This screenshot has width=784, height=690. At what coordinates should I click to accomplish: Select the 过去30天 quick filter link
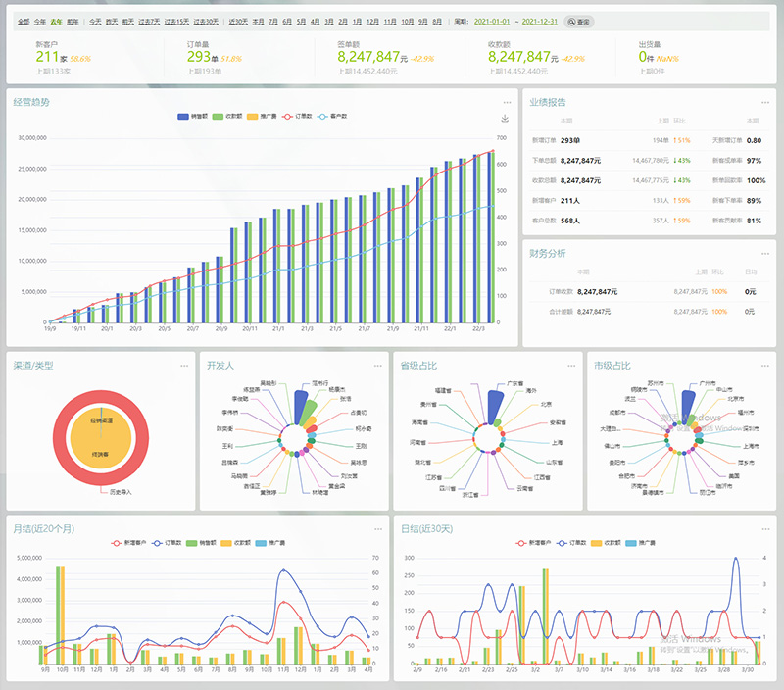click(x=206, y=21)
